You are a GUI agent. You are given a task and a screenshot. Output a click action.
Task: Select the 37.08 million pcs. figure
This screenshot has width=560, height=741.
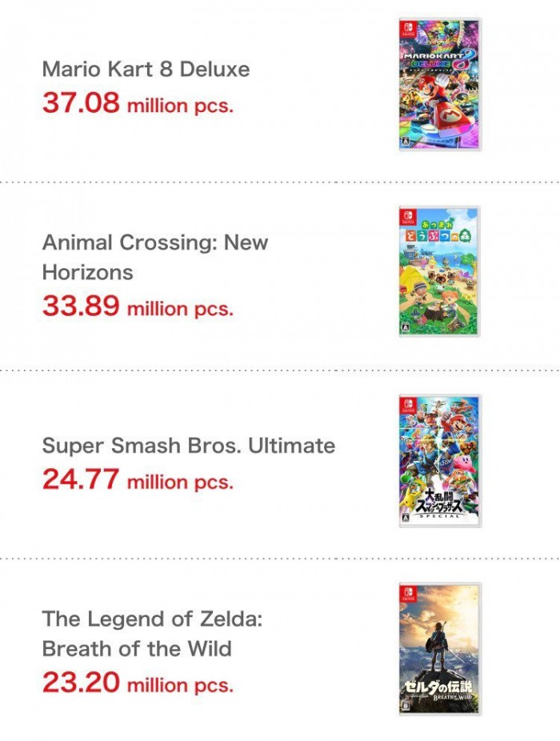(x=138, y=102)
